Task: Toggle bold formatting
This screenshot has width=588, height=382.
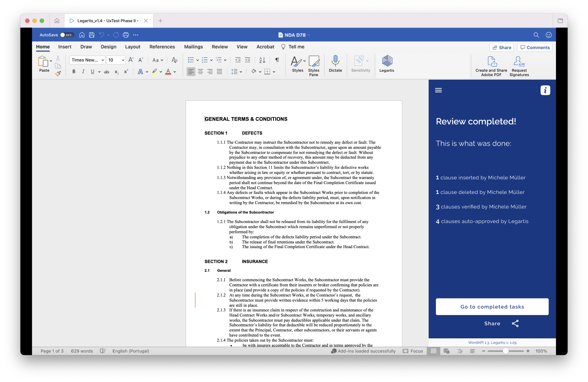Action: [74, 72]
